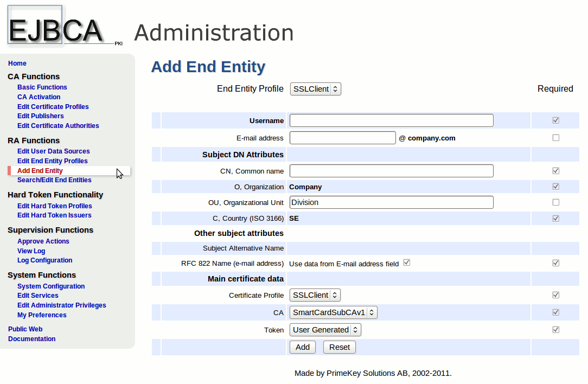Open the View Log link
Viewport: 588px width, 384px height.
31,251
